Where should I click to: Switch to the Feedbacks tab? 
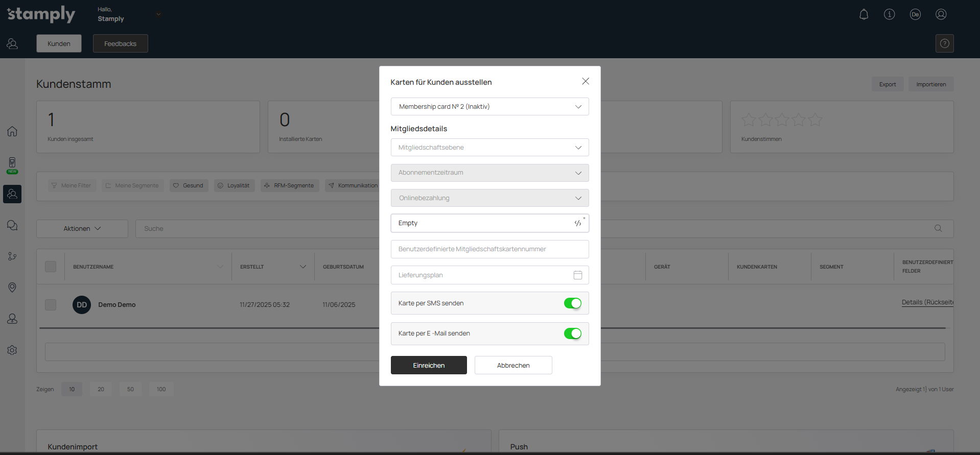(120, 44)
